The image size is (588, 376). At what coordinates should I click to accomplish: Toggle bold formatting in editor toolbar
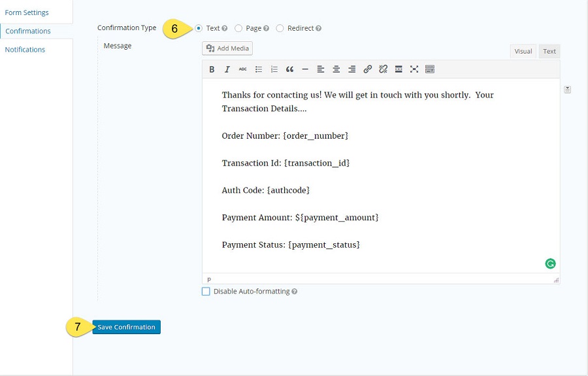pos(212,69)
